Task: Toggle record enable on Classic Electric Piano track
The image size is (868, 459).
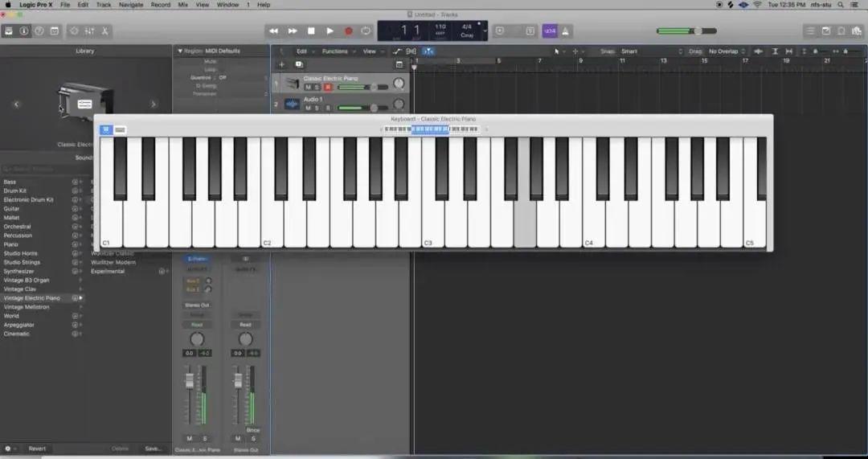Action: (328, 88)
